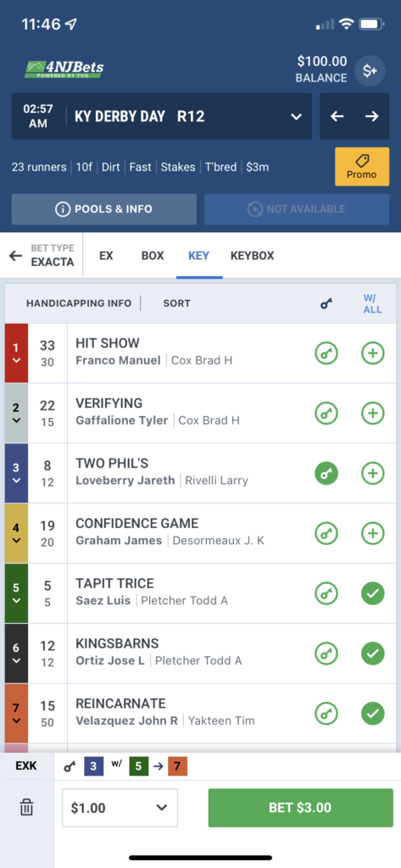Uncheck Kingsbarns with selection
Viewport: 401px width, 868px height.
(x=373, y=654)
